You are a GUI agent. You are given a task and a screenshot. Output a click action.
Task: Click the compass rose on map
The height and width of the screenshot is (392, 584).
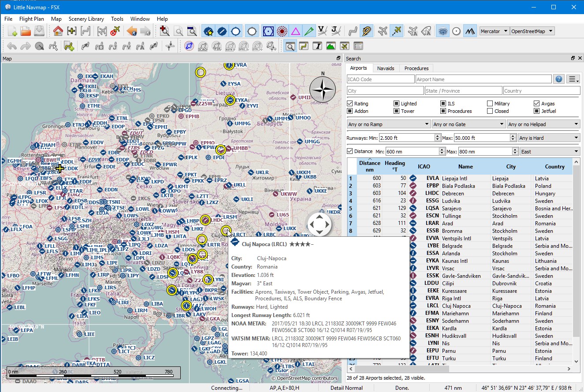coord(323,90)
